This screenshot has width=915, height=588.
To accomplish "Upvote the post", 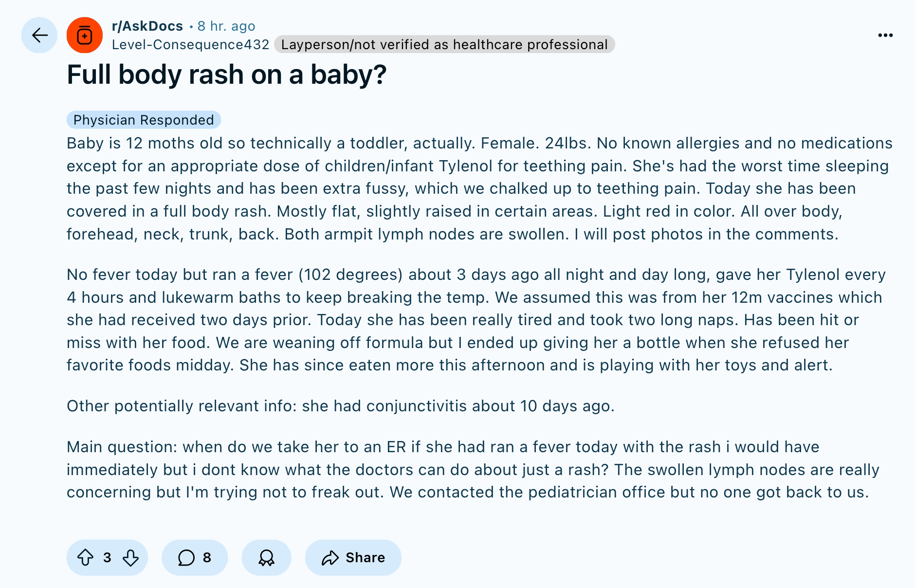I will (x=86, y=557).
